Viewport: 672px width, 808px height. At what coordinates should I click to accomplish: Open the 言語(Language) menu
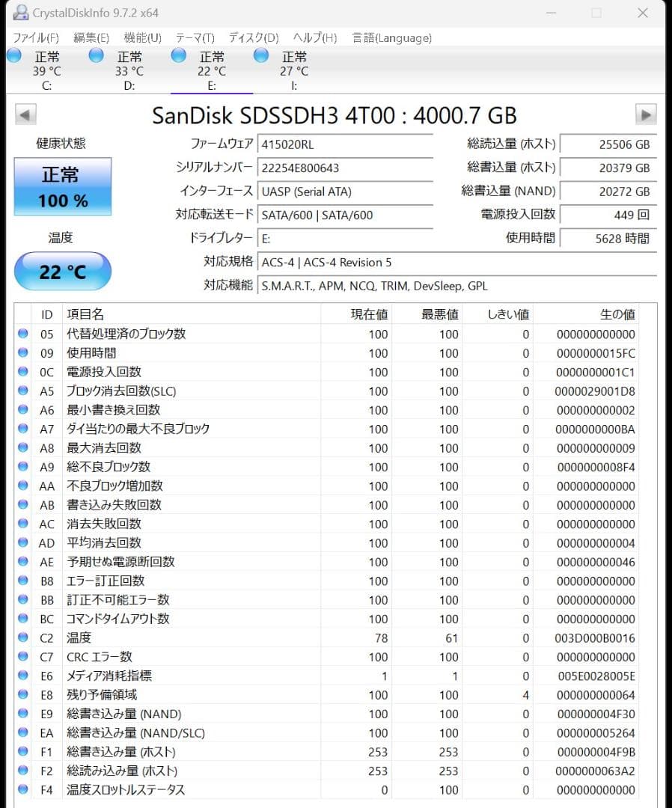[389, 37]
